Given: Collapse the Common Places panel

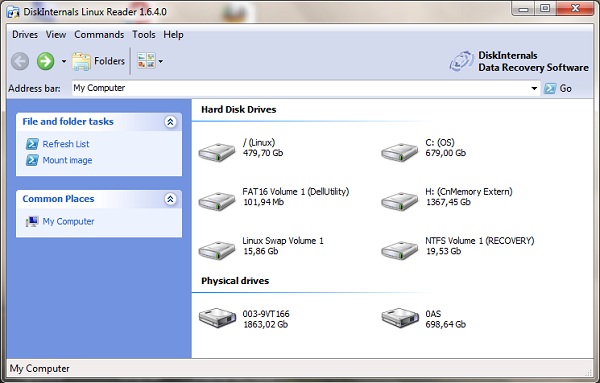Looking at the screenshot, I should tap(170, 199).
